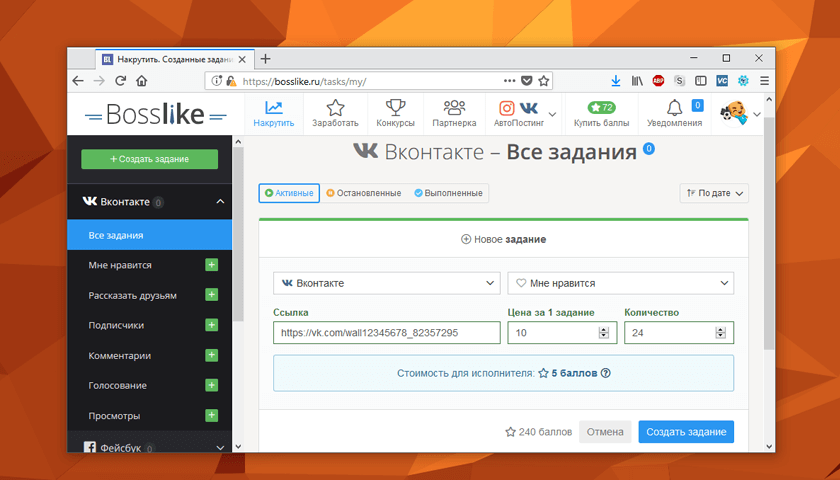Open the АвтоПостинг section
Image resolution: width=840 pixels, height=480 pixels.
pos(519,114)
